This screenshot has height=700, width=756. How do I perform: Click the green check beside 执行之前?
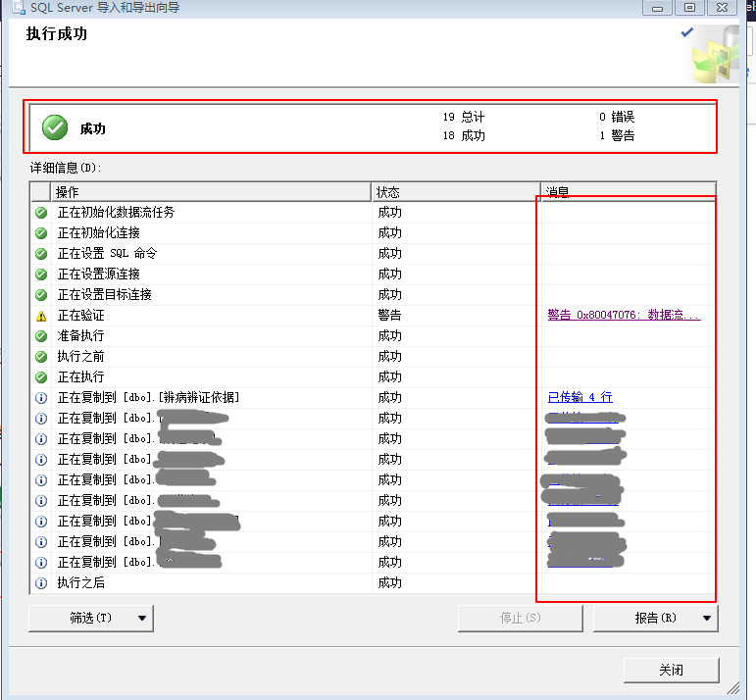click(x=41, y=357)
